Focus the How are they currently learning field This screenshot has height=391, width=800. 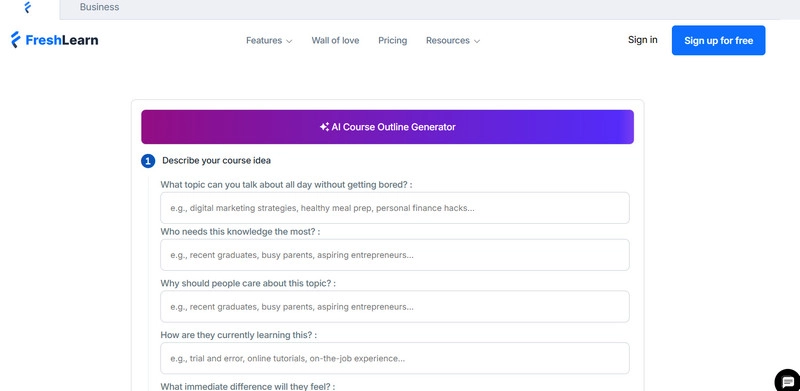[395, 358]
